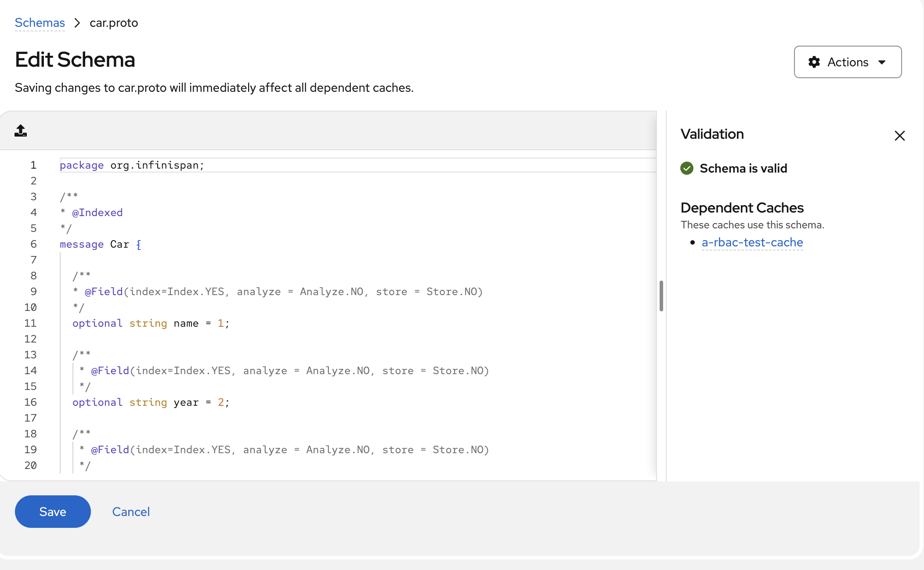Image resolution: width=924 pixels, height=570 pixels.
Task: Click 'These caches use this schema.' text
Action: 752,225
